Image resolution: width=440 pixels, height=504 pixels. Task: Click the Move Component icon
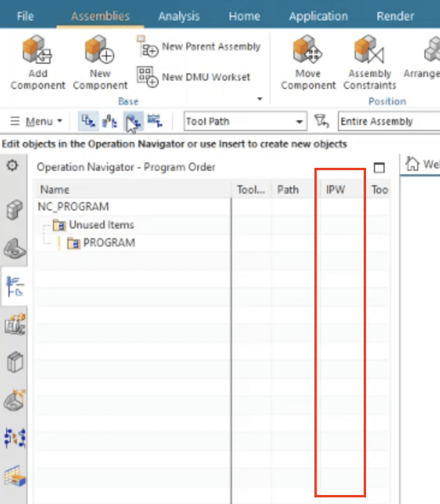pyautogui.click(x=308, y=50)
